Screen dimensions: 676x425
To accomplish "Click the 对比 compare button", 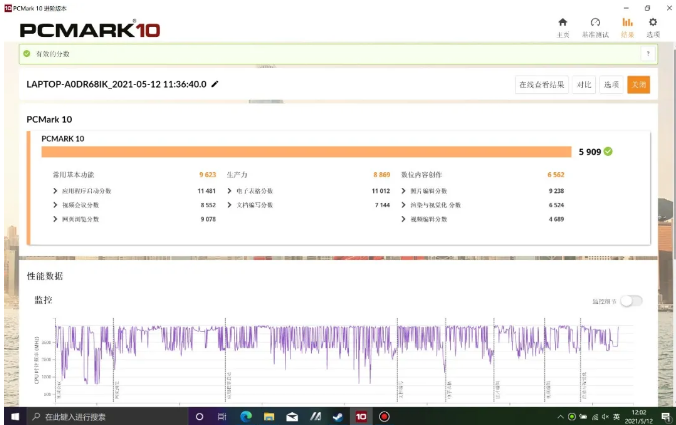I will (584, 85).
